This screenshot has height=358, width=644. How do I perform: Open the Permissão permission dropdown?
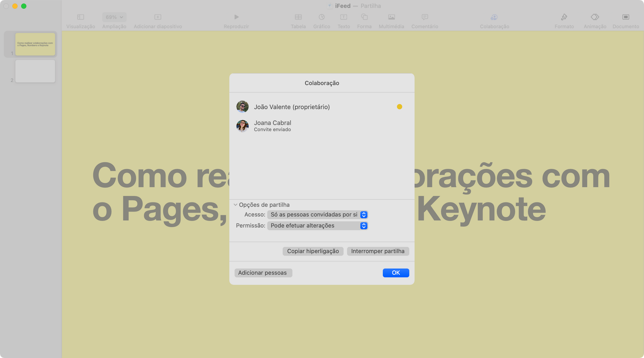[x=317, y=226]
